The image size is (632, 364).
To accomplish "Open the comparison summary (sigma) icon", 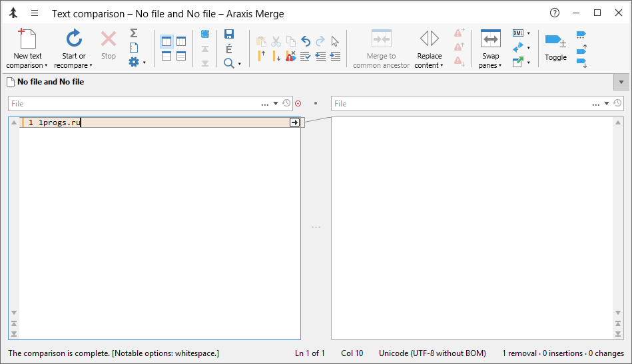I will [134, 33].
